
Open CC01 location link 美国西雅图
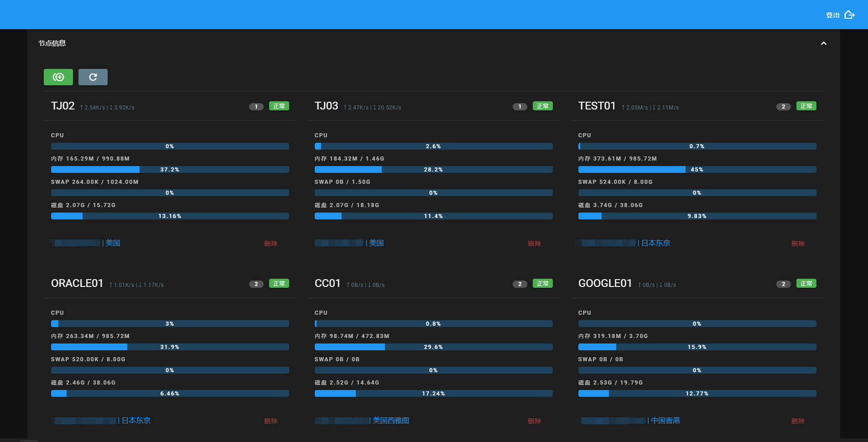391,421
